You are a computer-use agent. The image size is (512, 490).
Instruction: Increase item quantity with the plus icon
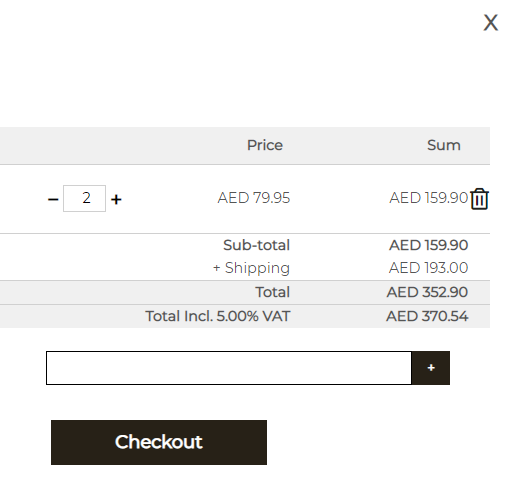[116, 200]
